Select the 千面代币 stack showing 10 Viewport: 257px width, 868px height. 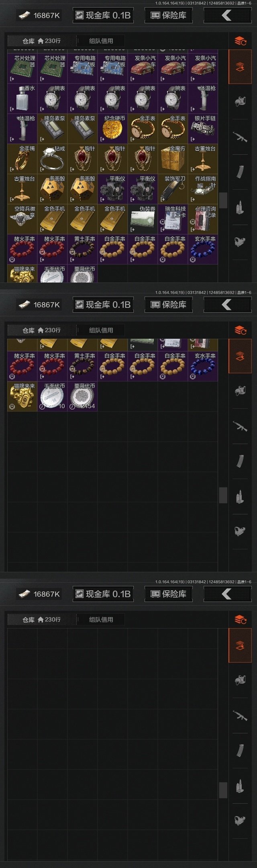(x=53, y=396)
